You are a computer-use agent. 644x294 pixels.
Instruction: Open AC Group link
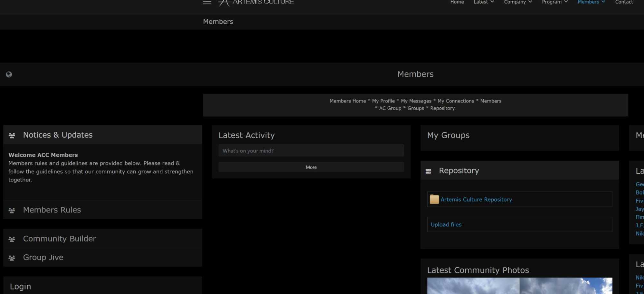pyautogui.click(x=390, y=108)
